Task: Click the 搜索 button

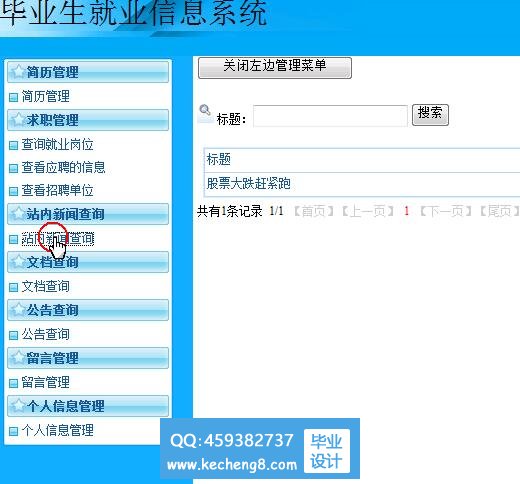Action: (x=430, y=115)
